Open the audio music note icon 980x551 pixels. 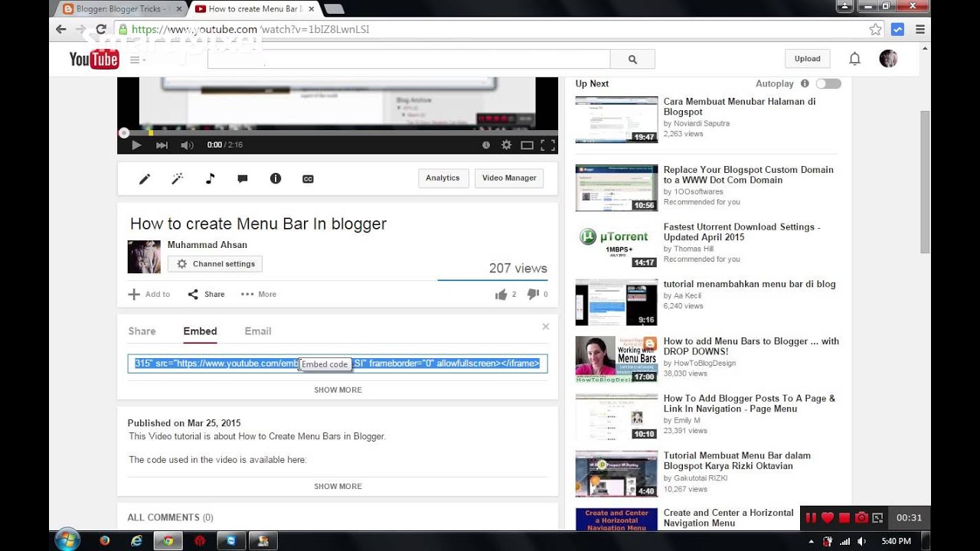tap(210, 178)
